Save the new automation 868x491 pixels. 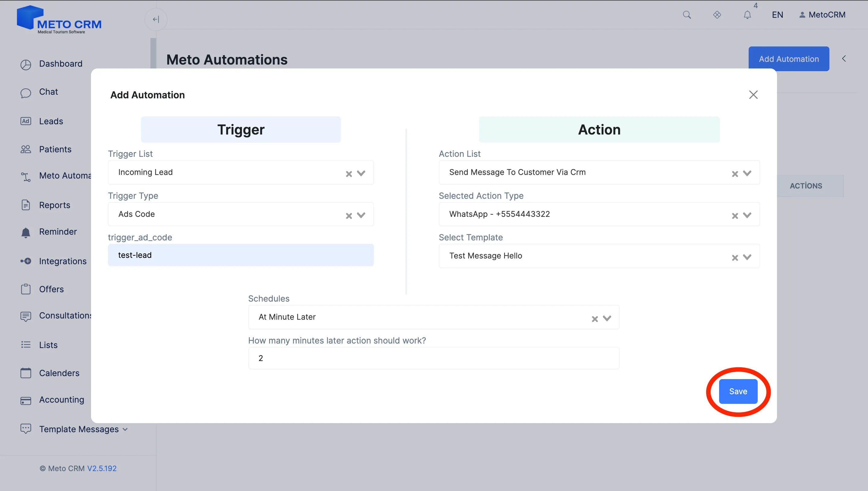pyautogui.click(x=738, y=391)
